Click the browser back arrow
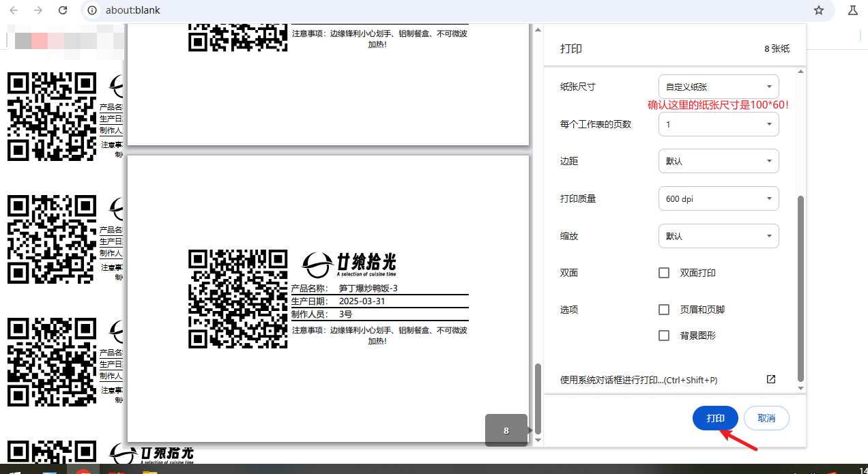This screenshot has height=474, width=868. [14, 10]
